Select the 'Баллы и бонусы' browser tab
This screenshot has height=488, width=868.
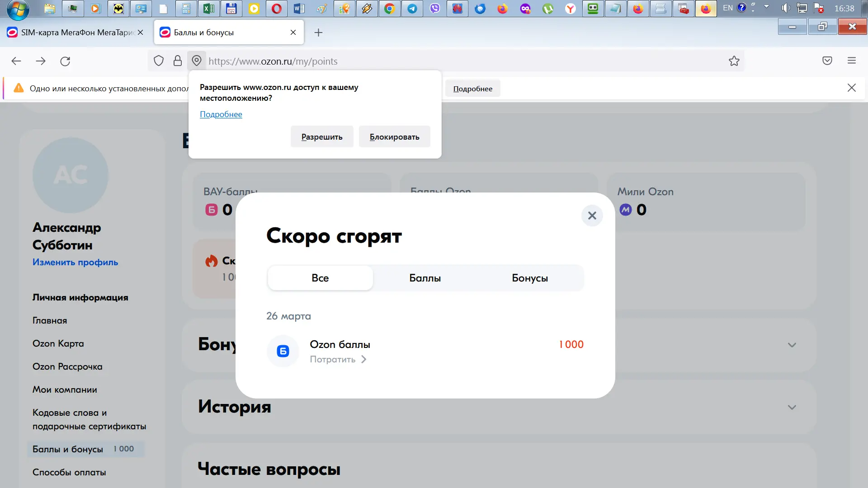point(229,33)
